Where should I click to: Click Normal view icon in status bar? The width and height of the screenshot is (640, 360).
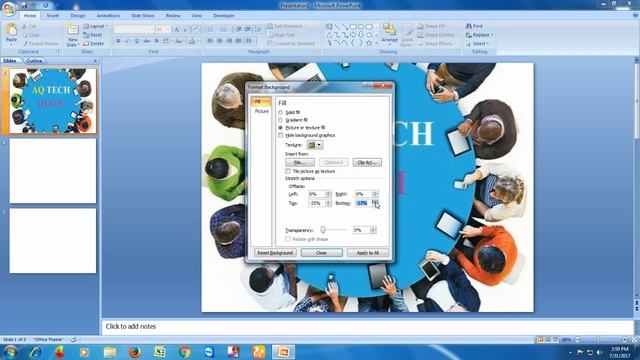(x=540, y=340)
